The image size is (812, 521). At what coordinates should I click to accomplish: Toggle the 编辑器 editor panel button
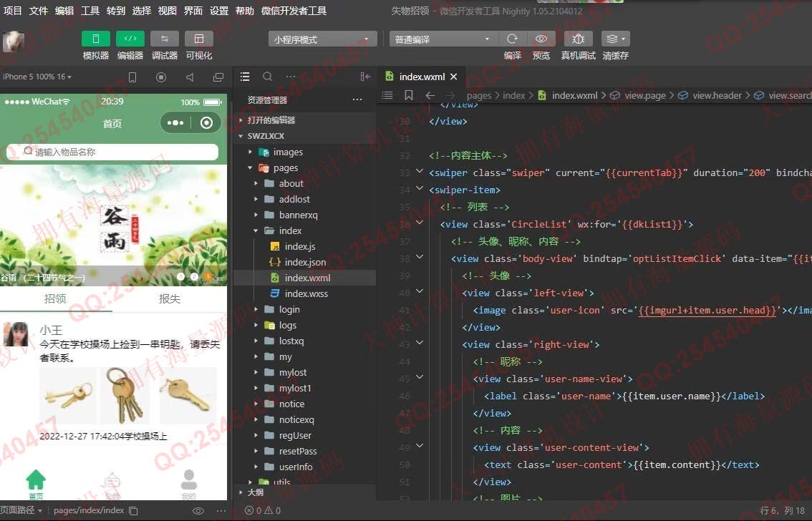(130, 39)
